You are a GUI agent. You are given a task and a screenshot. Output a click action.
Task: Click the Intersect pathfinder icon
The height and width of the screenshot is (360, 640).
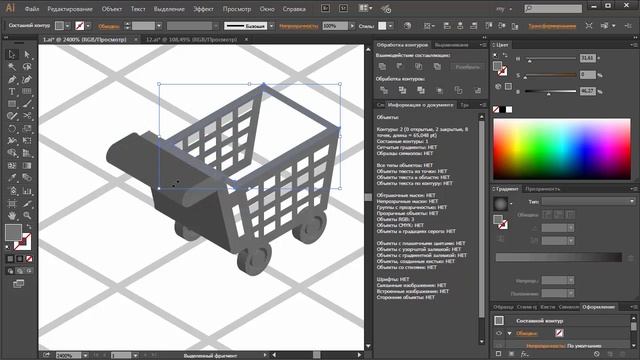[x=419, y=67]
